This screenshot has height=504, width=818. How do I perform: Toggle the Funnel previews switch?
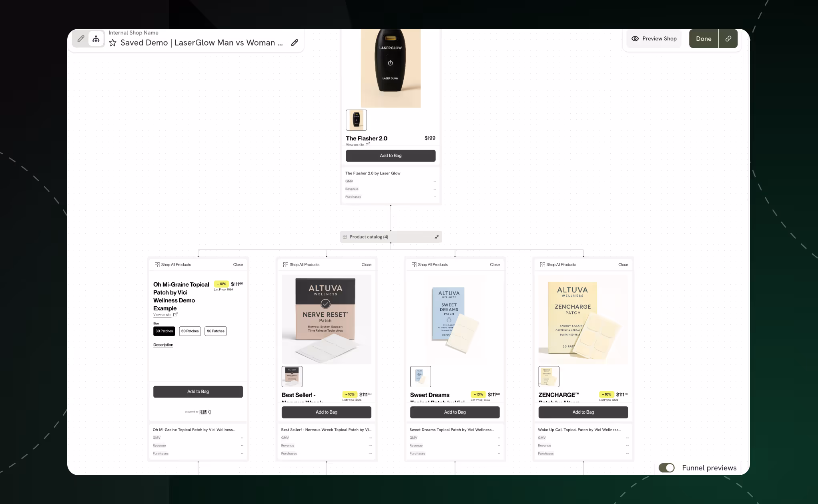coord(667,468)
